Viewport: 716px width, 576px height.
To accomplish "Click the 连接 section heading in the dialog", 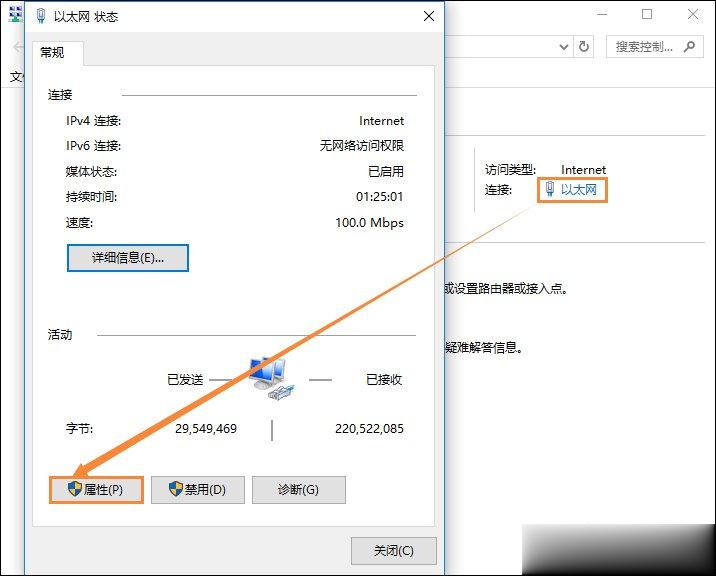I will 60,95.
